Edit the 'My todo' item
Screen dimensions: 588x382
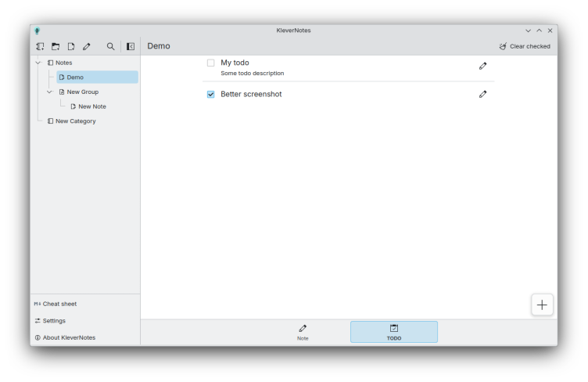coord(482,67)
